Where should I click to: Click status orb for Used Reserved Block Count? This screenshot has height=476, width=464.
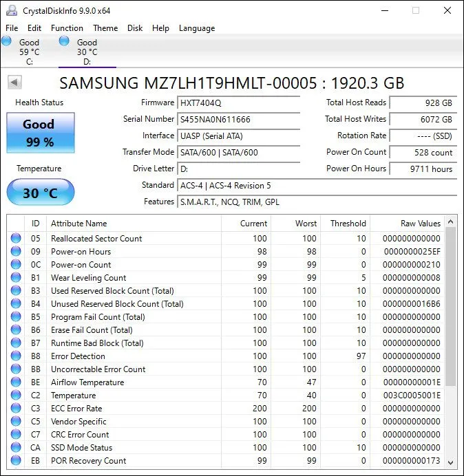16,290
